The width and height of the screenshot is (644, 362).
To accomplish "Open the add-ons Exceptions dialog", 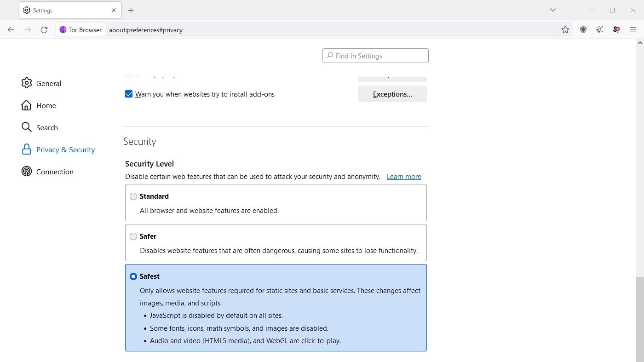I will point(392,94).
